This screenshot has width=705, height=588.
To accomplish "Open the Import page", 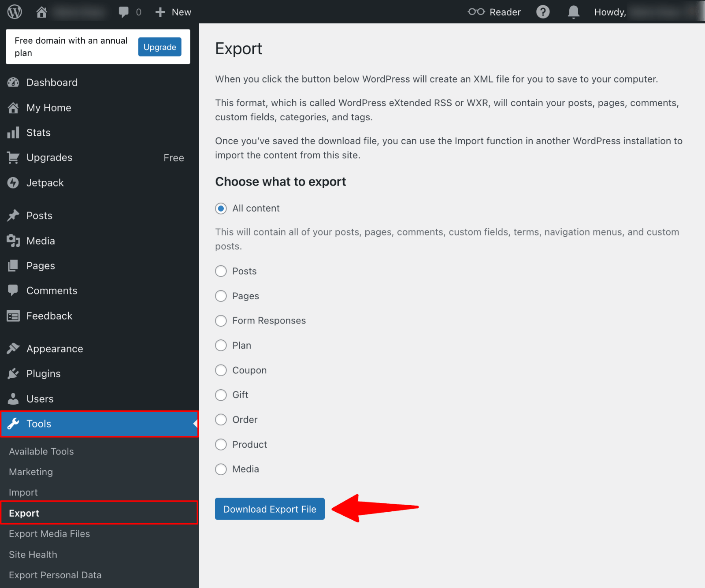I will pyautogui.click(x=23, y=492).
